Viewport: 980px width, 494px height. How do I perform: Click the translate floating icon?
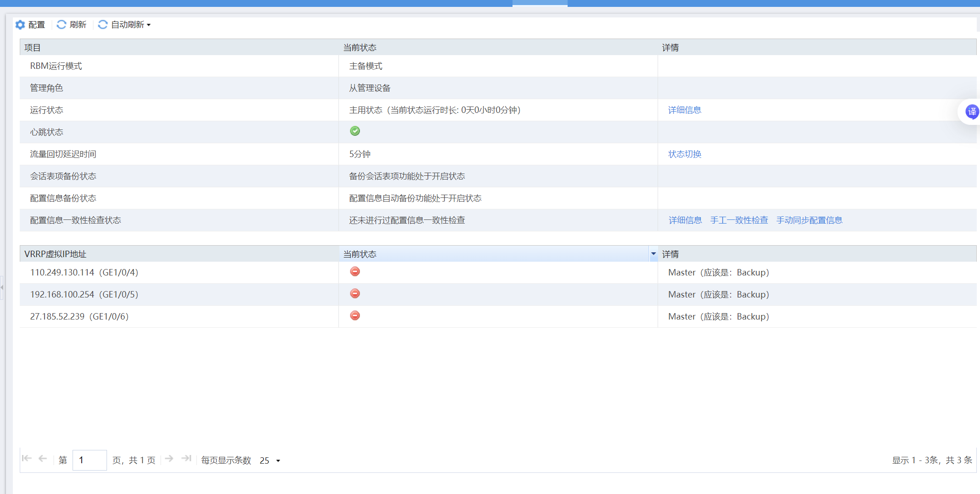tap(972, 112)
